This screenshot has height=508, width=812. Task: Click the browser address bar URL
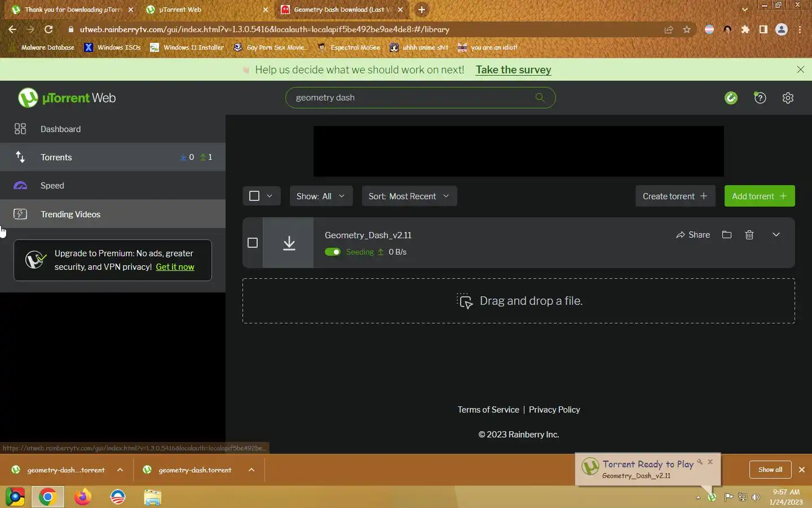pos(265,29)
